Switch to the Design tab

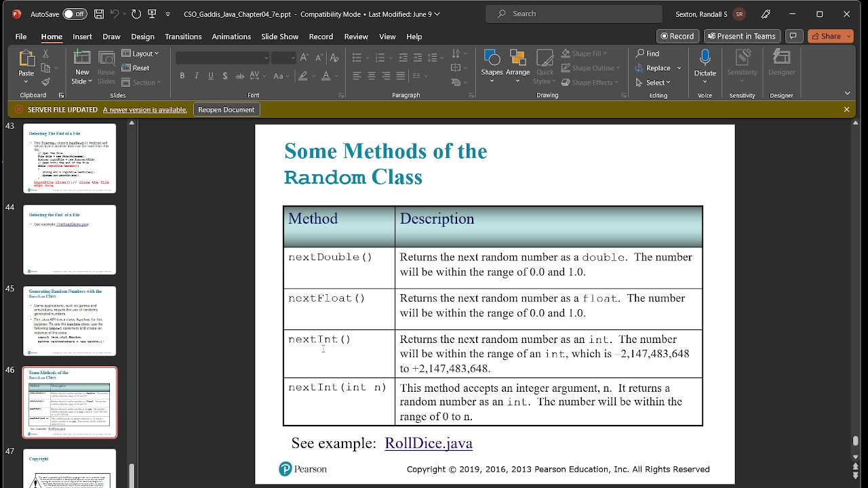click(x=142, y=36)
